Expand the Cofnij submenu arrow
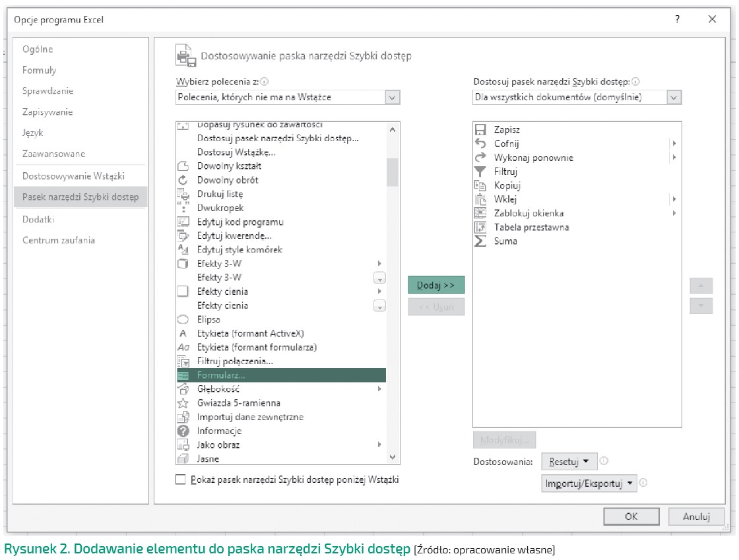The width and height of the screenshot is (739, 560). point(674,143)
